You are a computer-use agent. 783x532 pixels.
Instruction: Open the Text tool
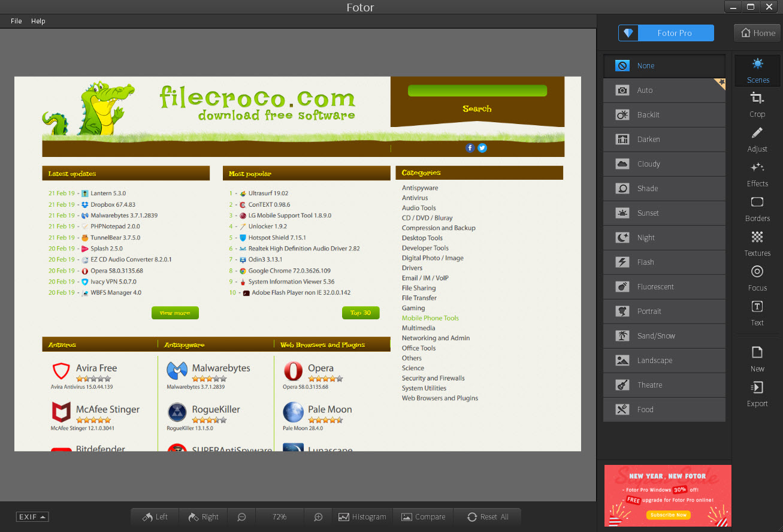point(757,312)
